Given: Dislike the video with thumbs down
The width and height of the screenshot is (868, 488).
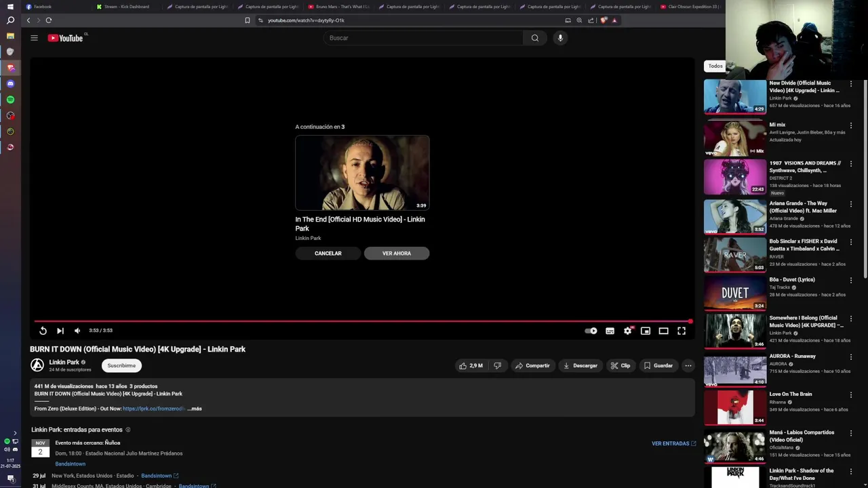Looking at the screenshot, I should tap(498, 365).
